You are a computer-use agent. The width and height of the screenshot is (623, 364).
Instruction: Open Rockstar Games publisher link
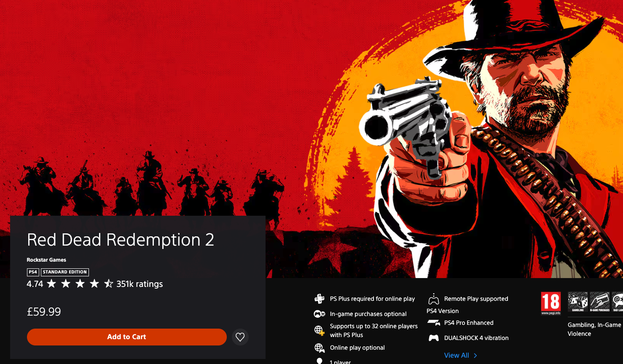point(46,260)
